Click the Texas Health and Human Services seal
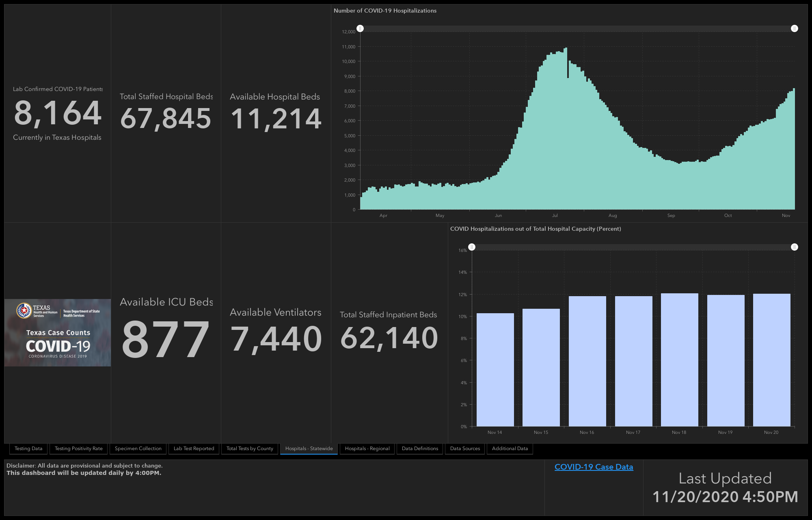 click(24, 311)
